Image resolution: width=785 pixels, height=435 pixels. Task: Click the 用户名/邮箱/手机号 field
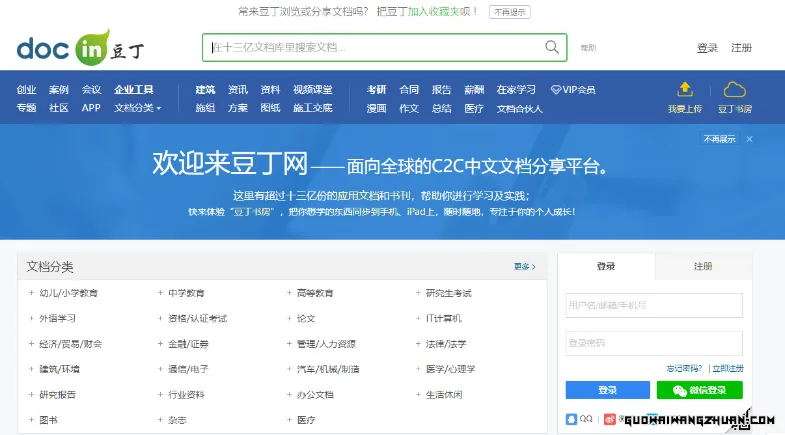coord(654,305)
